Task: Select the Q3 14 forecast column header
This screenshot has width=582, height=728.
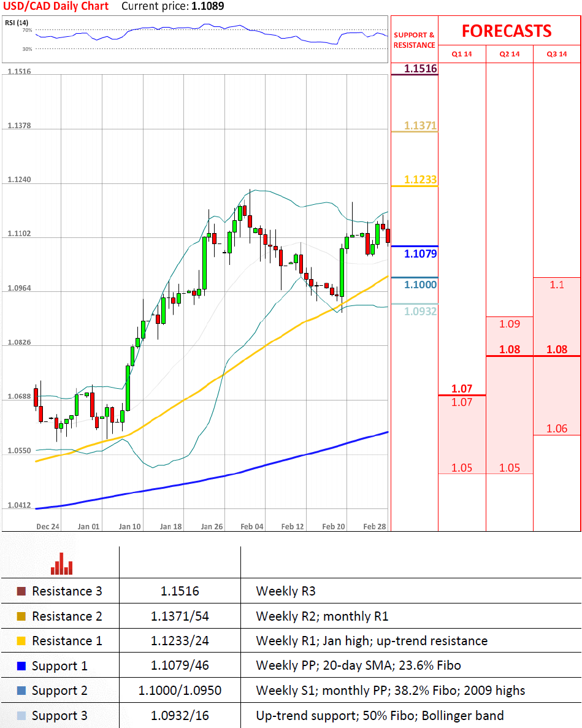Action: 557,54
